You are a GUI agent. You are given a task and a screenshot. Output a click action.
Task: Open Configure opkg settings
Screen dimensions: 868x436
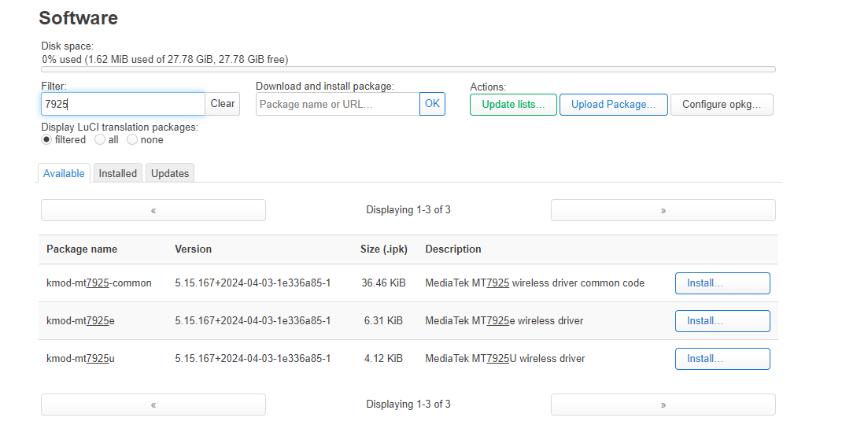(x=722, y=105)
